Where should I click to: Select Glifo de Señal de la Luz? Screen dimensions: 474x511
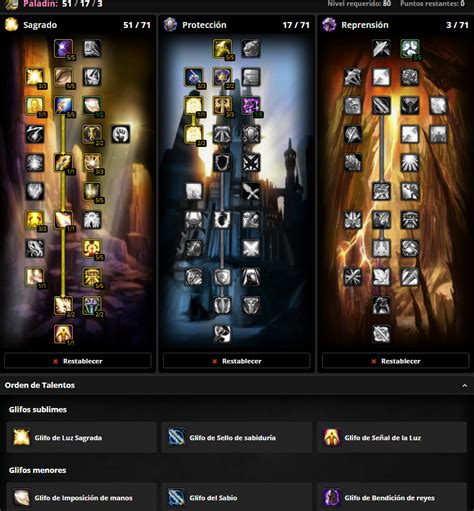[x=392, y=437]
